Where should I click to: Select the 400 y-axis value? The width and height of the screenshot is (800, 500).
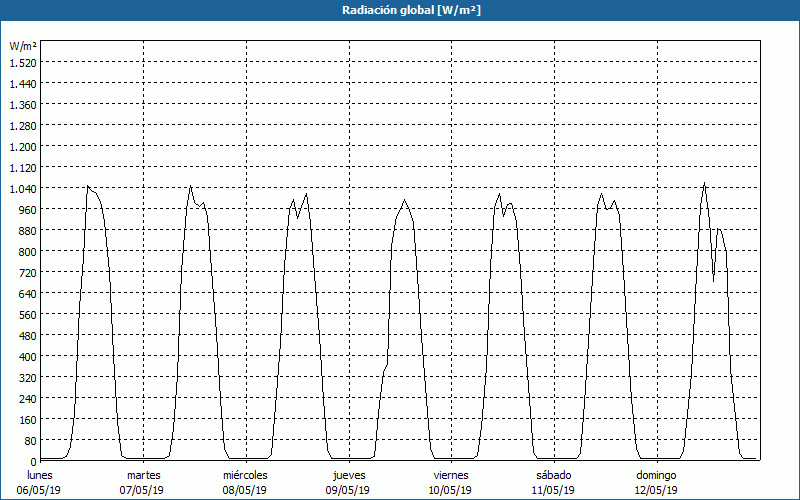point(27,357)
